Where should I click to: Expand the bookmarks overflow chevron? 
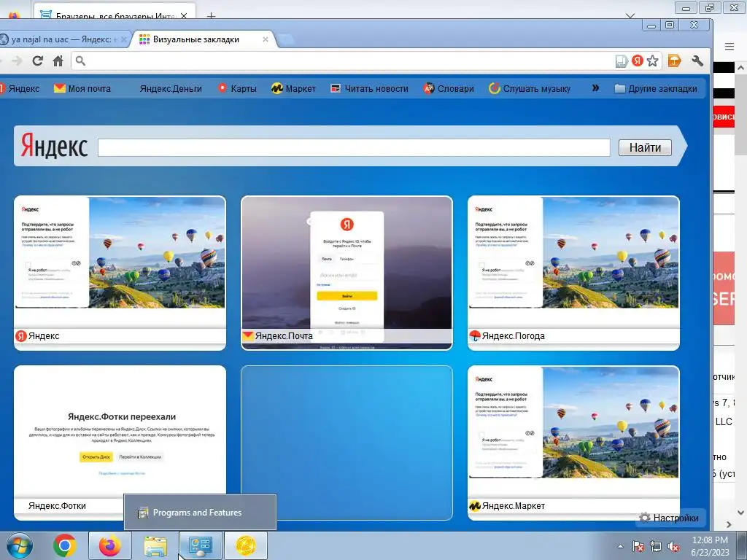coord(595,88)
